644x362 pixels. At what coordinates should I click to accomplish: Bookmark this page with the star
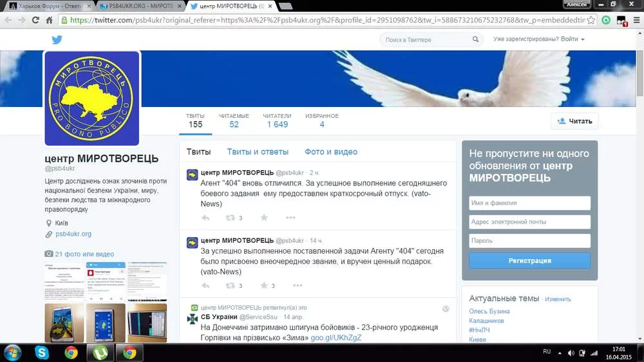pos(591,20)
